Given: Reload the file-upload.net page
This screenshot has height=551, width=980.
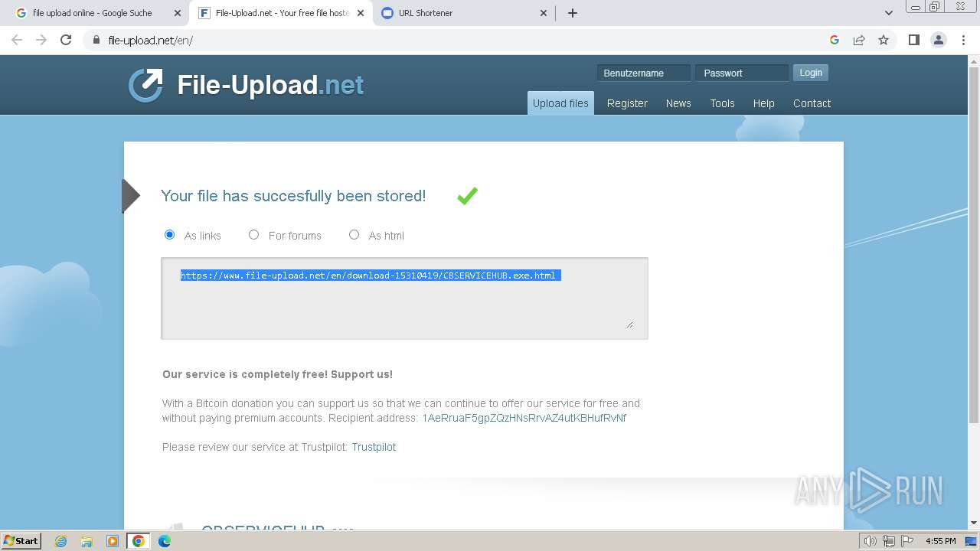Looking at the screenshot, I should click(66, 40).
